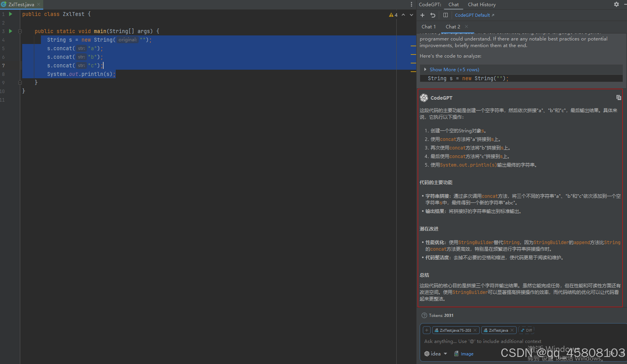
Task: Click the reload conversation icon in CodeGPT toolbar
Action: [x=433, y=15]
